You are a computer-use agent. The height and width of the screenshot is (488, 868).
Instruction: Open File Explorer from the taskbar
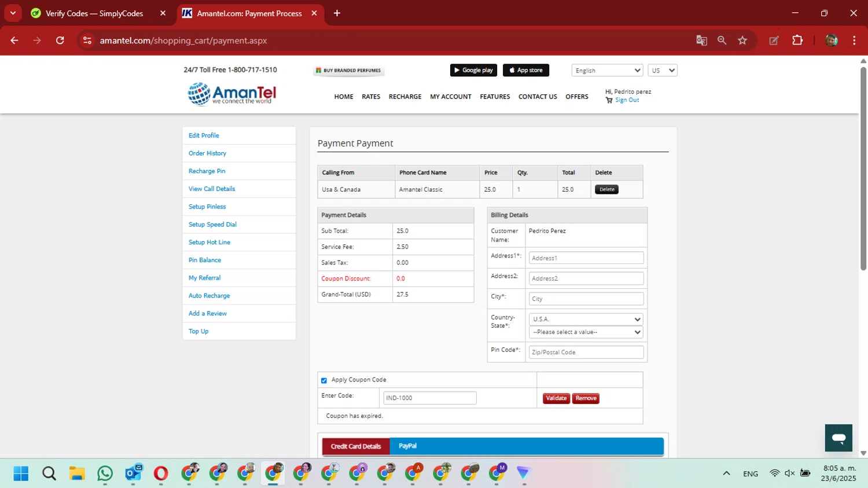point(77,474)
